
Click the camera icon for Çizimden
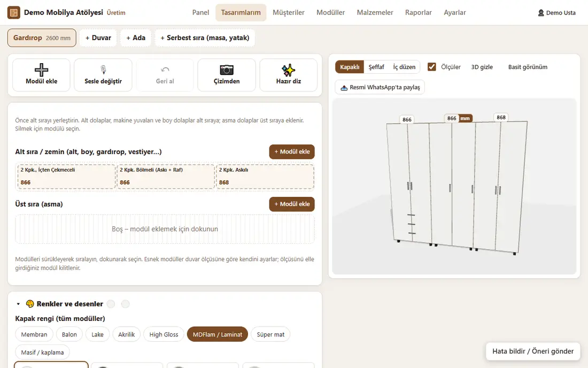[x=227, y=70]
